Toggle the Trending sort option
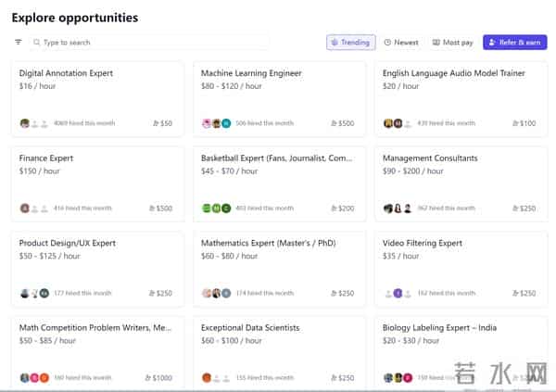Screen dimensions: 556x392 (350, 43)
